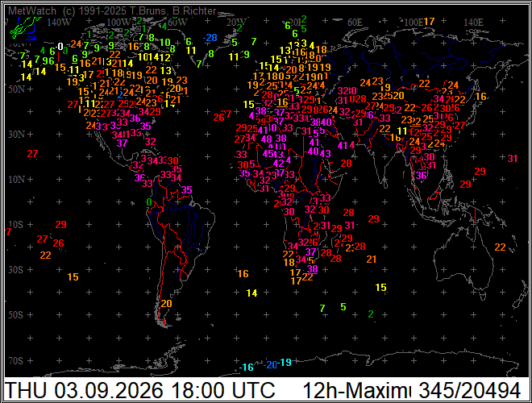
Task: Click the underlined 38 in South Africa
Action: [x=312, y=269]
